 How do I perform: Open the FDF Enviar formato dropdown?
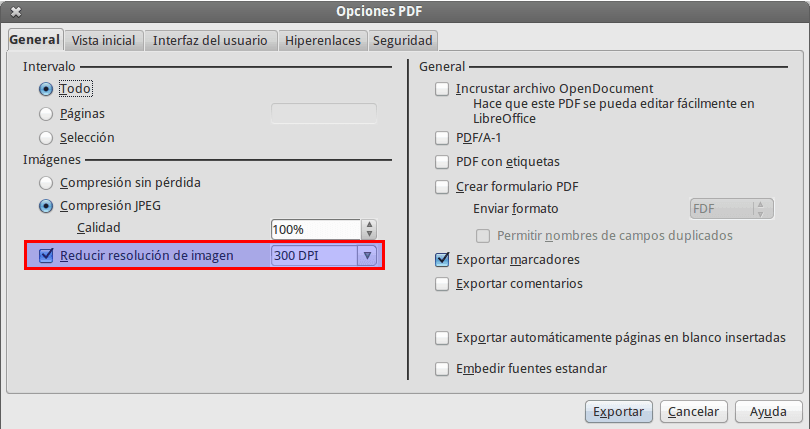pos(732,209)
